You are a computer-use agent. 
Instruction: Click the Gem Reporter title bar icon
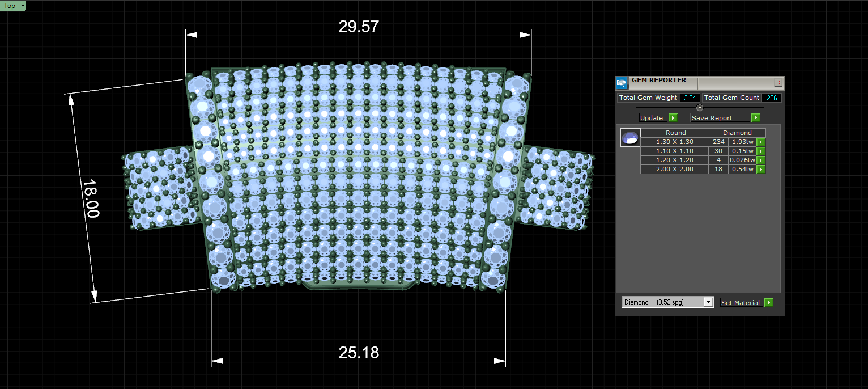(x=622, y=83)
